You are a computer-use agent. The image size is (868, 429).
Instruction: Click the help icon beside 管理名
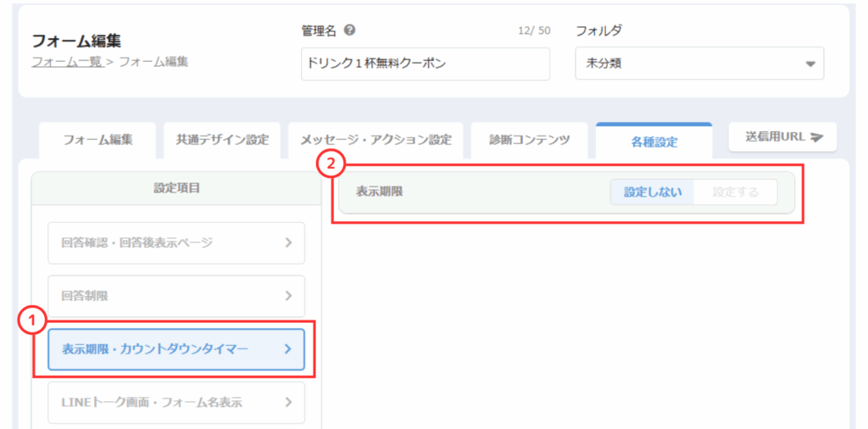[350, 31]
